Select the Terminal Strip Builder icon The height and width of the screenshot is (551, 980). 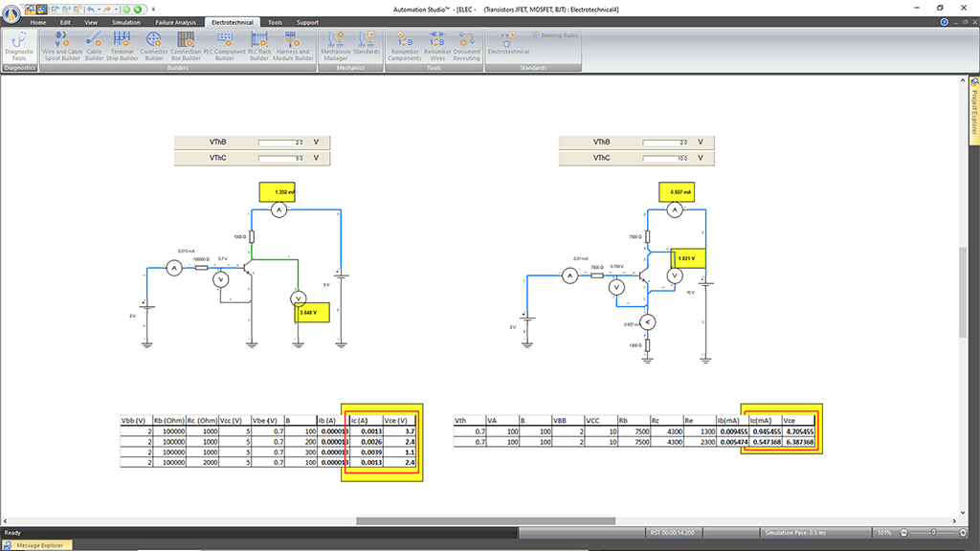point(122,39)
